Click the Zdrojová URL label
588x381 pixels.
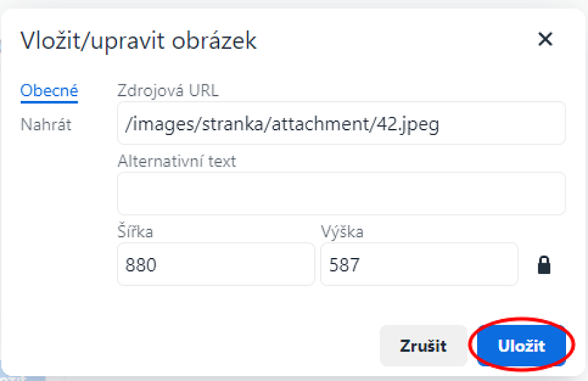(168, 90)
